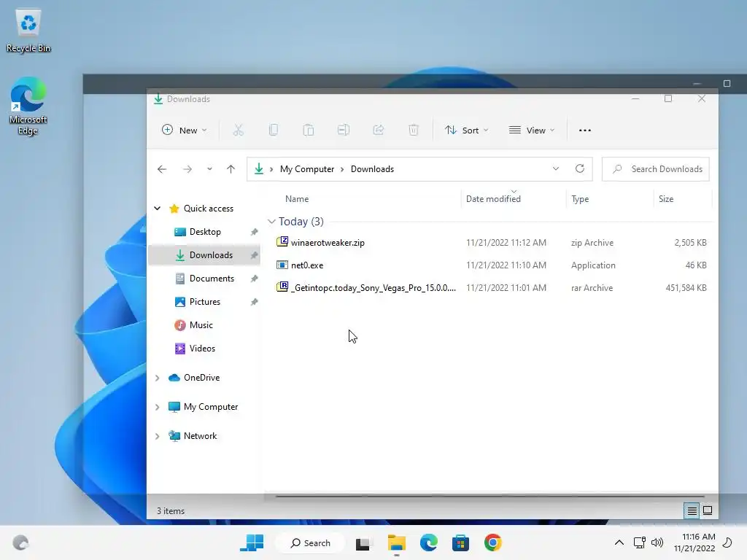Image resolution: width=747 pixels, height=560 pixels.
Task: Click the Cut scissors icon in toolbar
Action: click(239, 130)
